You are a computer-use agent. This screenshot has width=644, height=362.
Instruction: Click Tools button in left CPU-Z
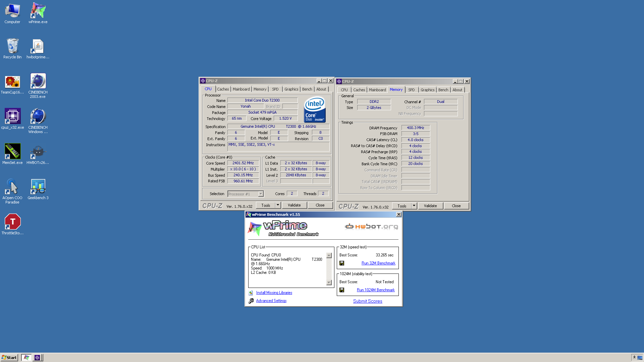click(266, 205)
